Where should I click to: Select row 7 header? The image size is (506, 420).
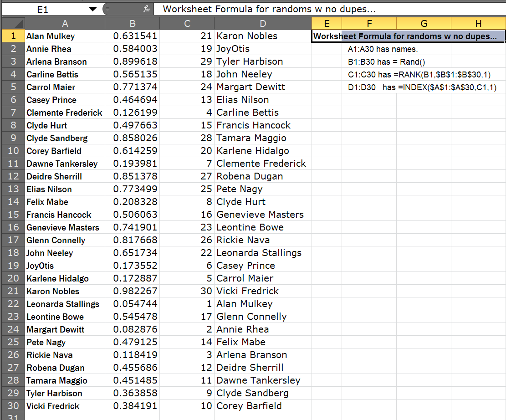pos(14,113)
